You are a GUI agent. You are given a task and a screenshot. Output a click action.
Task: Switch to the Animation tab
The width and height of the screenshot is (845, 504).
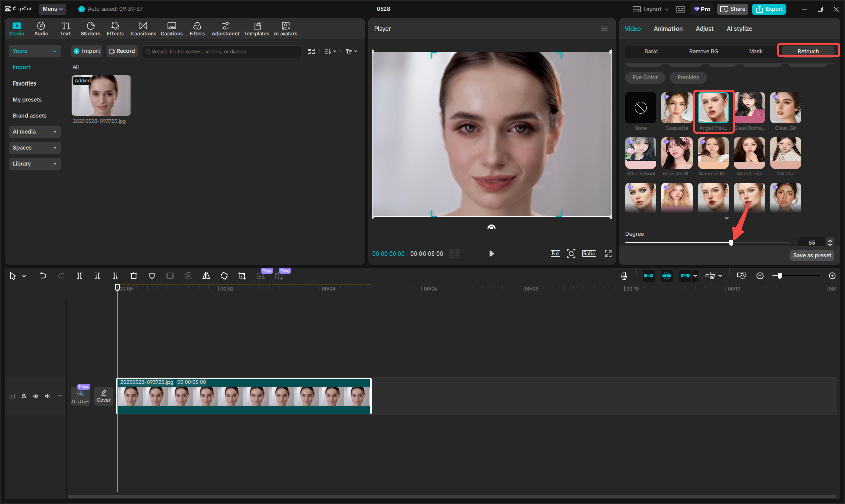668,29
